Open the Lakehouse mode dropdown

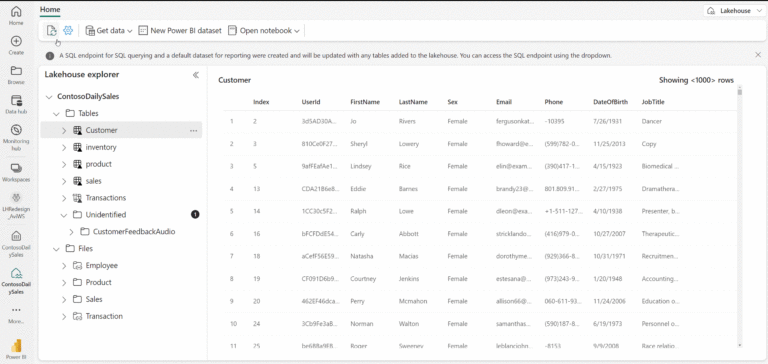tap(735, 11)
